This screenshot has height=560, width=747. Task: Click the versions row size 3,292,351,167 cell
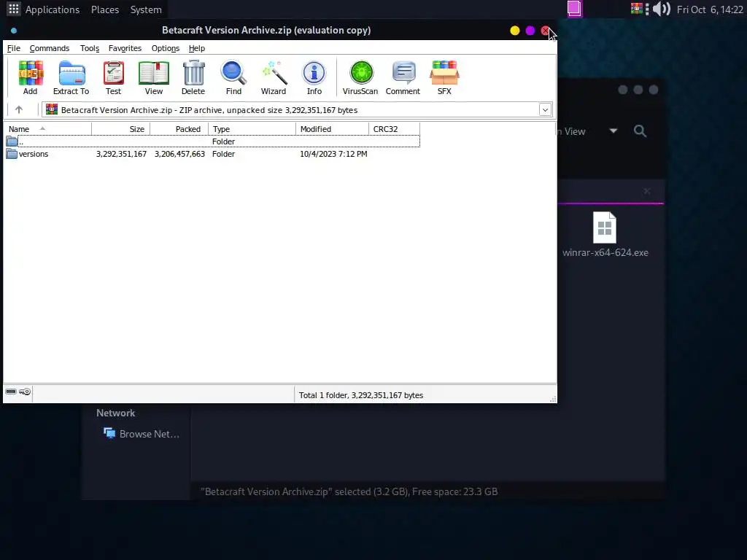[x=122, y=154]
